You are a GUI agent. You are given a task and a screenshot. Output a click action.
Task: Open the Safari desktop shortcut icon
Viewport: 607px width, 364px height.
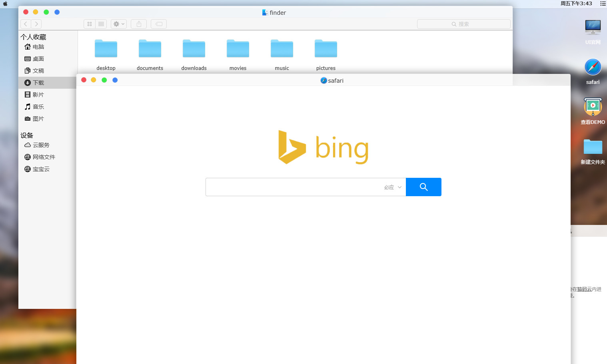pos(593,68)
